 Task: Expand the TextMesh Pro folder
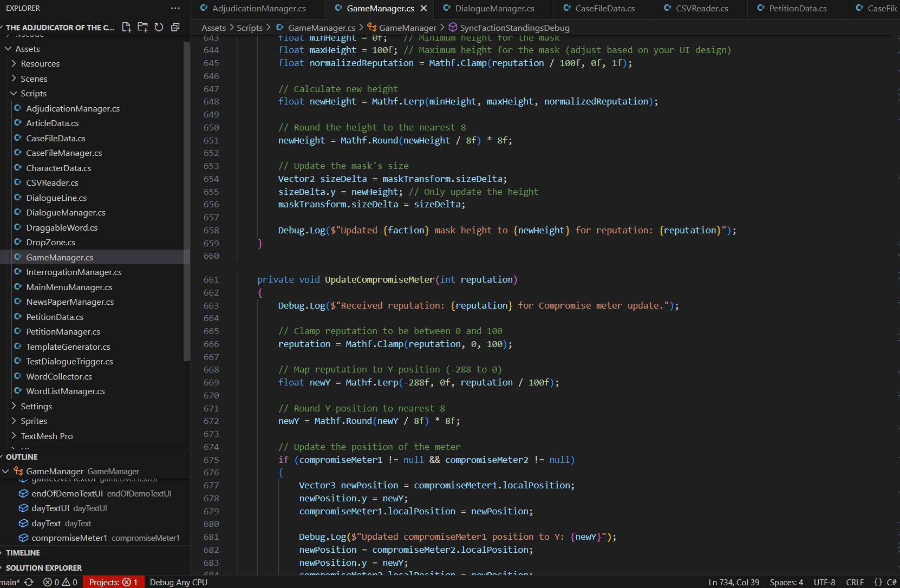(x=14, y=436)
